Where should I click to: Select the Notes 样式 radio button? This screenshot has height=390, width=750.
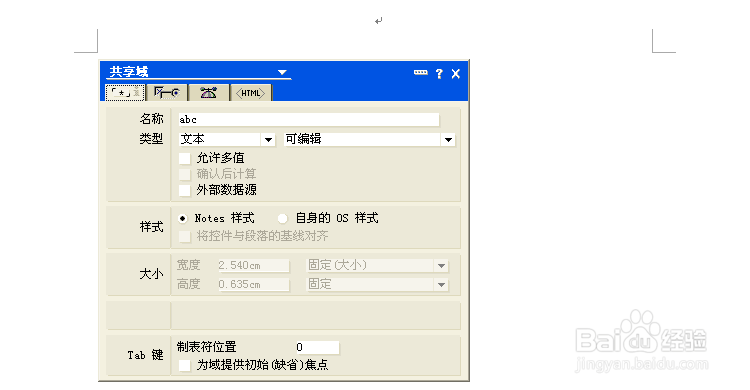[x=183, y=219]
